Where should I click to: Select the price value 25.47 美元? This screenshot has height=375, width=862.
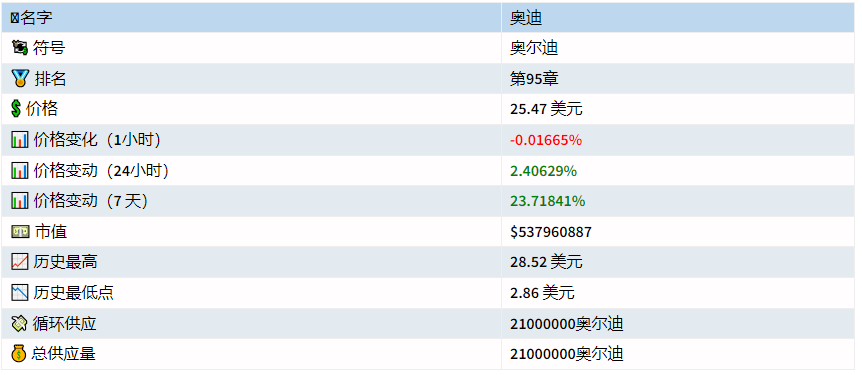pos(546,109)
